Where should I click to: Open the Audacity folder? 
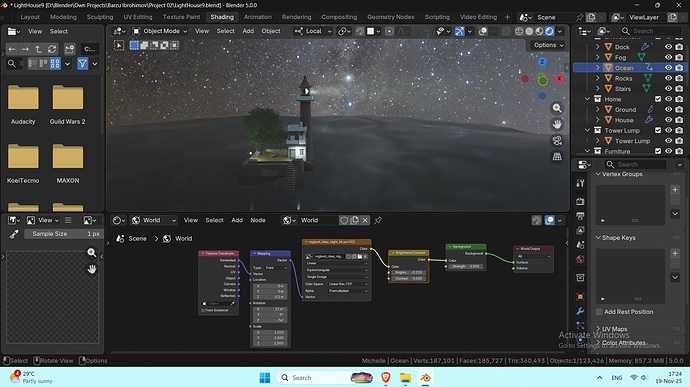tap(23, 104)
